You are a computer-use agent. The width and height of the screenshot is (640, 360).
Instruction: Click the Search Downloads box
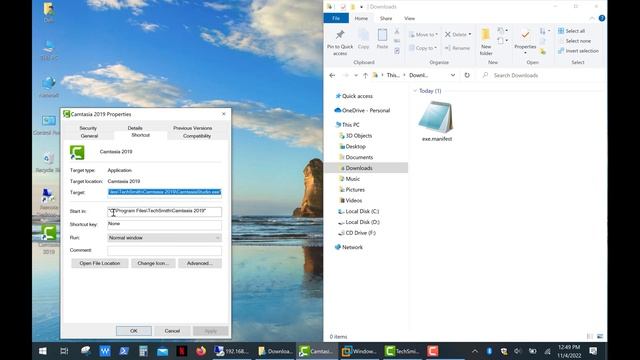(x=541, y=76)
